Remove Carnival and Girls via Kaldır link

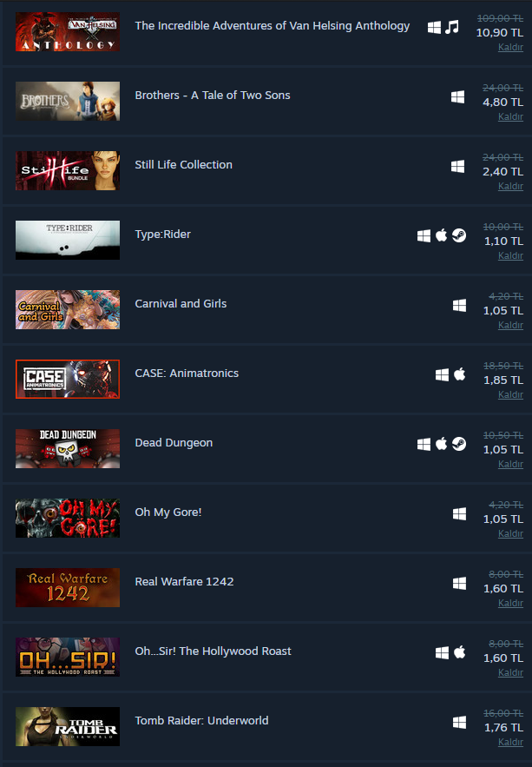(x=510, y=325)
